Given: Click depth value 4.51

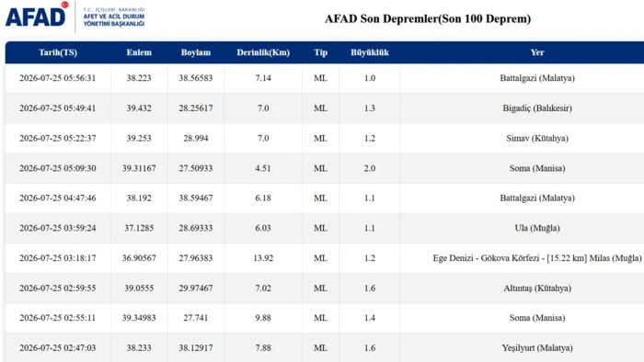Looking at the screenshot, I should pyautogui.click(x=263, y=168).
